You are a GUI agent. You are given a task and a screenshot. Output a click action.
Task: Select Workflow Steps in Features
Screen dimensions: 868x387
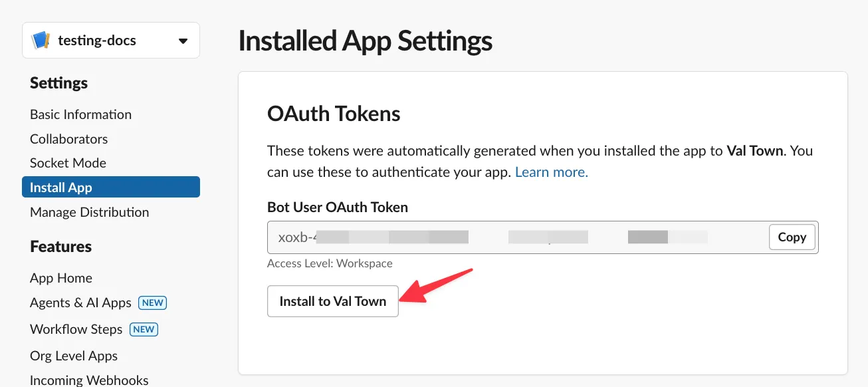pyautogui.click(x=76, y=329)
